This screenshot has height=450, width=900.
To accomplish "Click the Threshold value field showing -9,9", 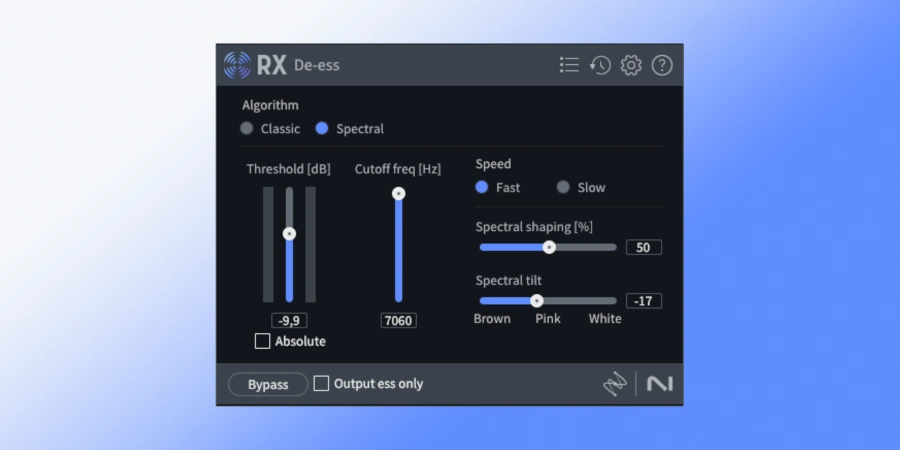I will [289, 320].
